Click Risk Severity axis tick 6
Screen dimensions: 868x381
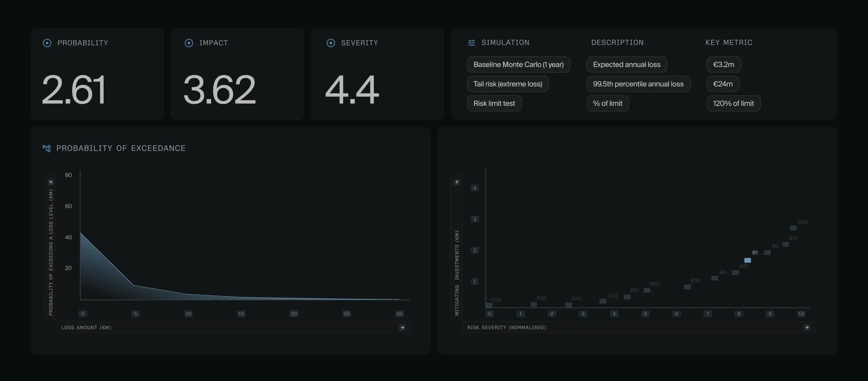[676, 313]
